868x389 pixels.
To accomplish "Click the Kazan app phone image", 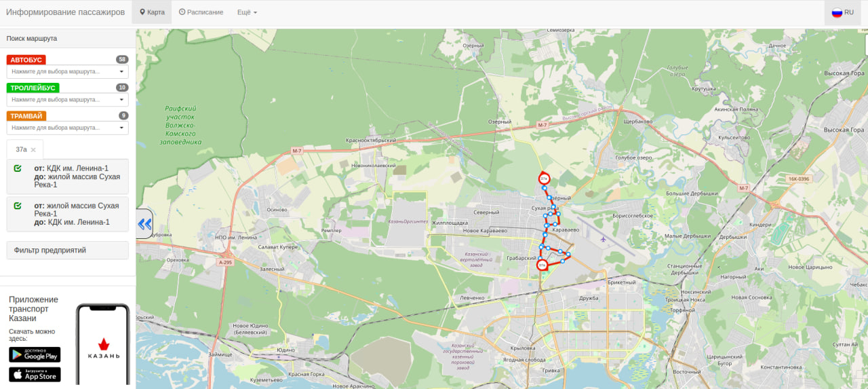I will (x=102, y=345).
